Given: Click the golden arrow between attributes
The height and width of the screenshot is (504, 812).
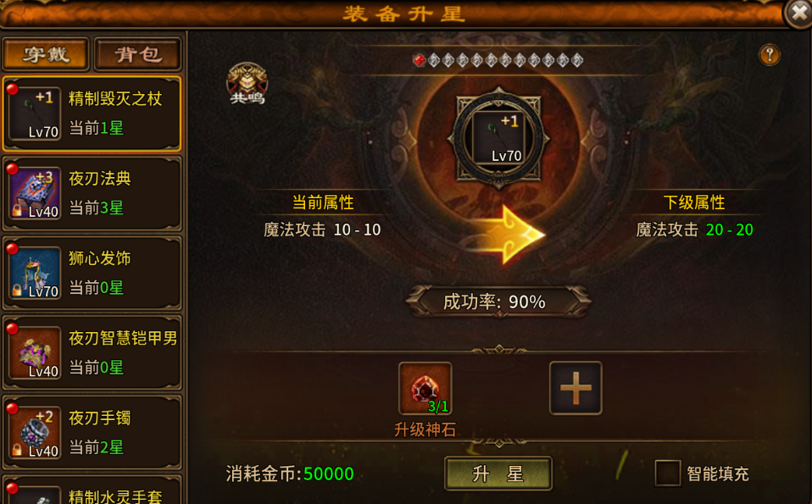Looking at the screenshot, I should pyautogui.click(x=508, y=235).
